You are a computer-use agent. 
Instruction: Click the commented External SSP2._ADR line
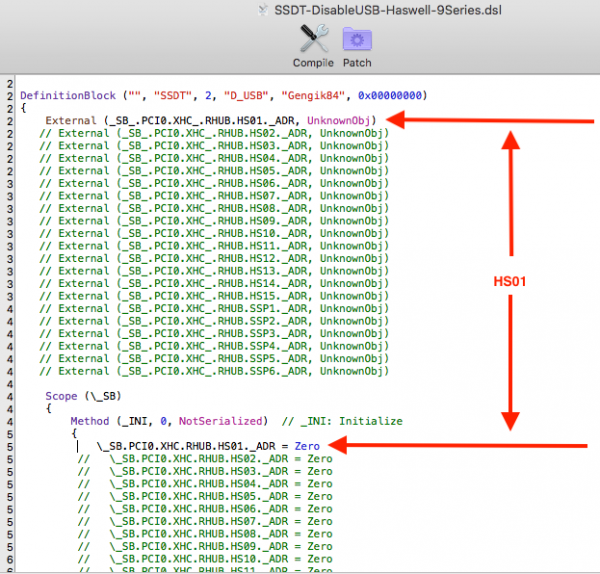click(x=214, y=321)
